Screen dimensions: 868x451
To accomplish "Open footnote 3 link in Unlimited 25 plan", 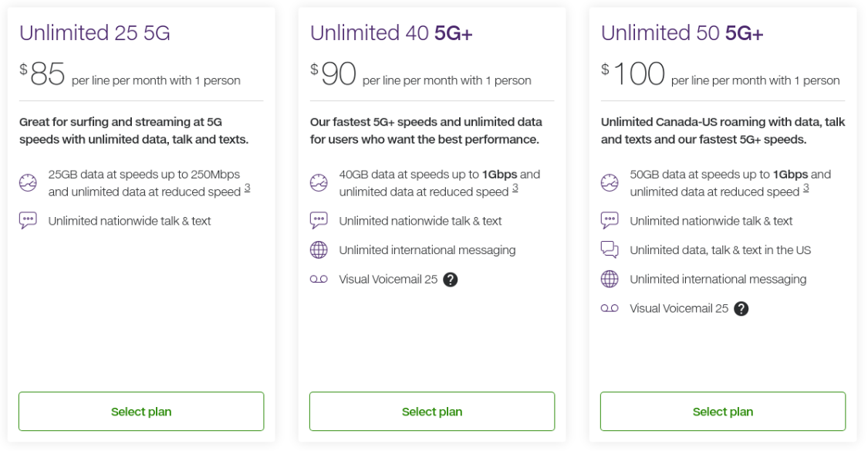I will pyautogui.click(x=248, y=188).
